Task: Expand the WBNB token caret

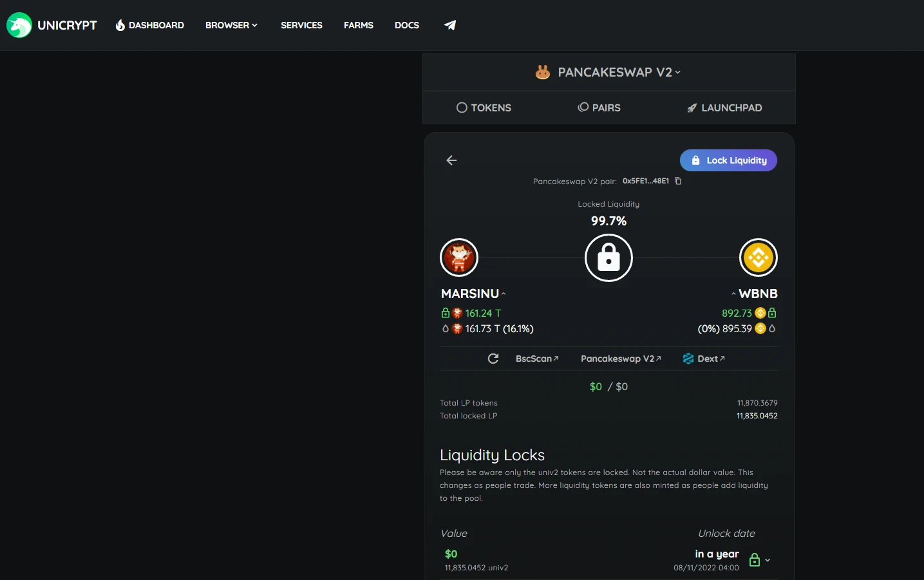Action: (x=733, y=294)
